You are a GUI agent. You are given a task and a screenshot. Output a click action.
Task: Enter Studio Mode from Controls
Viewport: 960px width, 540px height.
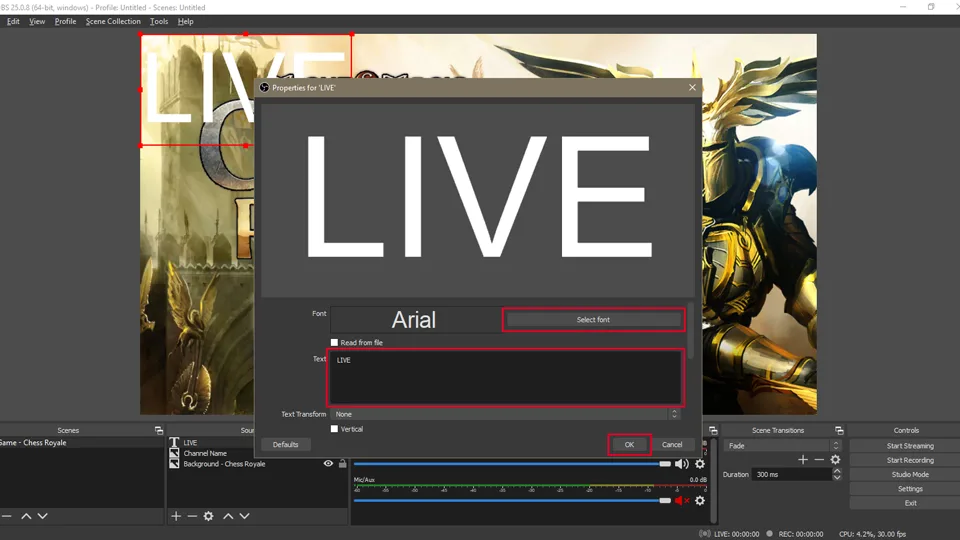[x=910, y=474]
